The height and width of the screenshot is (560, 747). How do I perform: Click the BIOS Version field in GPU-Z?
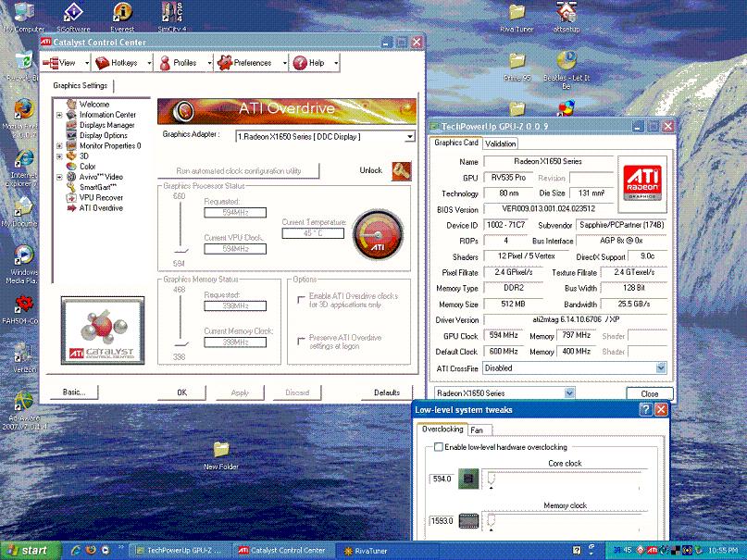click(548, 209)
